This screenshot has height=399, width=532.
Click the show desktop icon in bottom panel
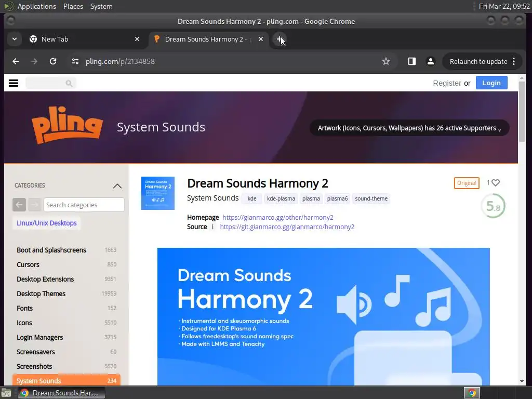click(x=6, y=393)
